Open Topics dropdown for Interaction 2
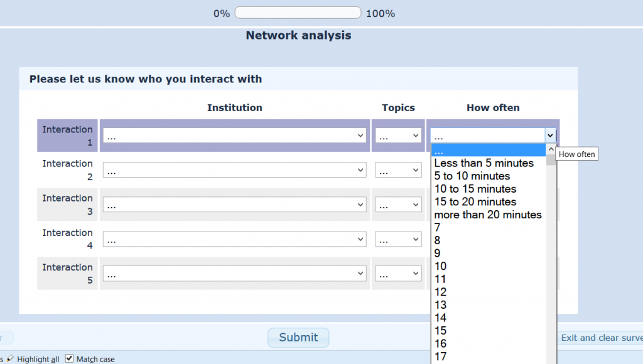Viewport: 643px width, 364px height. coord(398,170)
